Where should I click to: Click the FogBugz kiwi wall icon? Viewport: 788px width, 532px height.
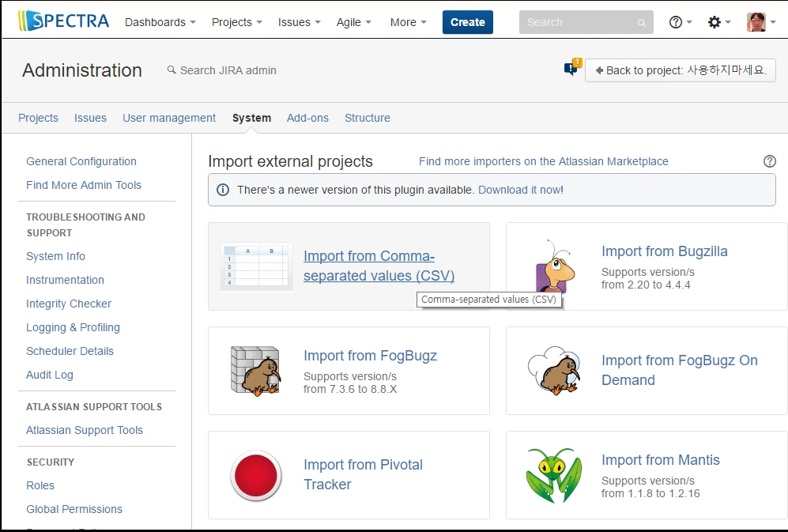click(x=256, y=371)
